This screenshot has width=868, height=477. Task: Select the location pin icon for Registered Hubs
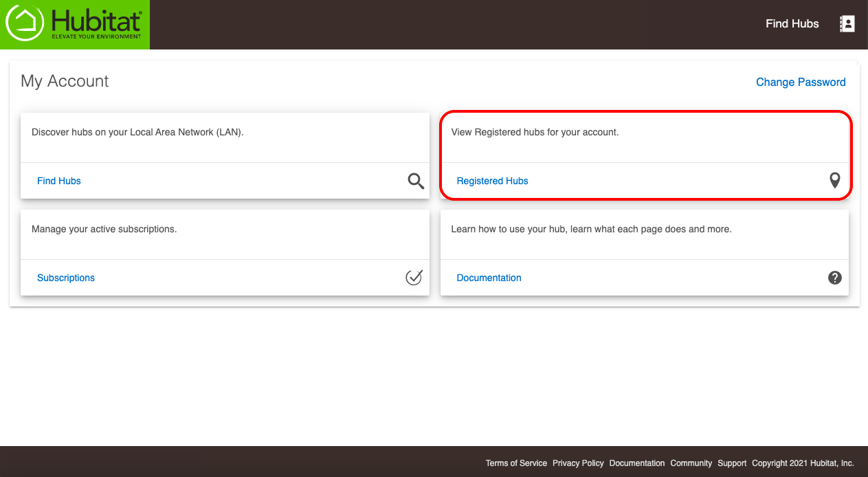click(x=835, y=180)
